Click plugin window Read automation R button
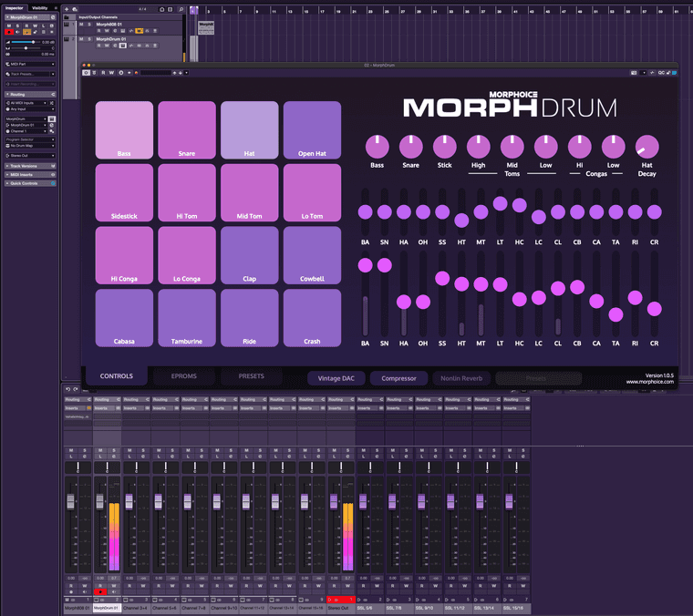The width and height of the screenshot is (693, 616). pos(103,73)
